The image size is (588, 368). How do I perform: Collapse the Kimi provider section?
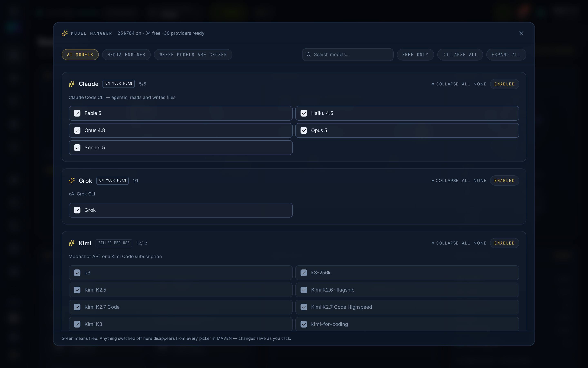445,243
